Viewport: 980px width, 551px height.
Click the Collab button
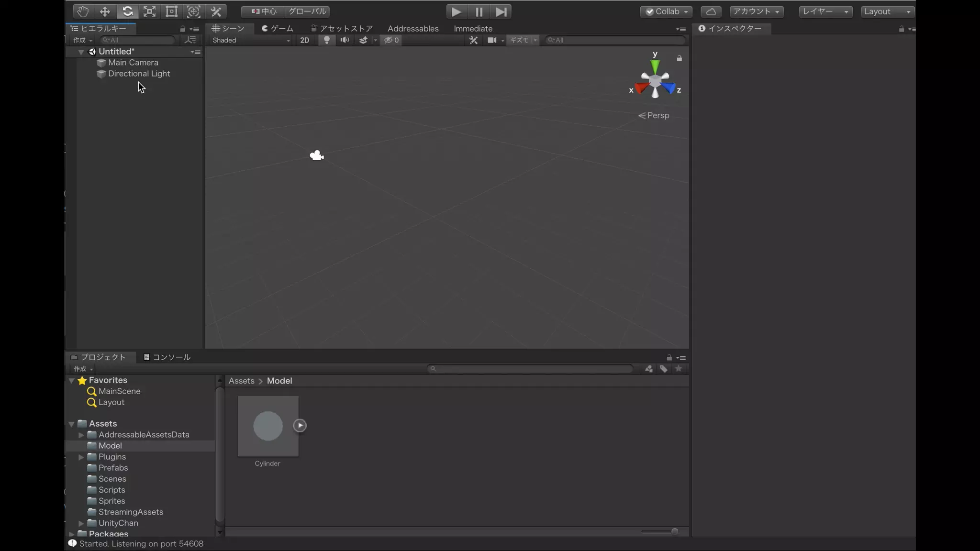(x=666, y=11)
